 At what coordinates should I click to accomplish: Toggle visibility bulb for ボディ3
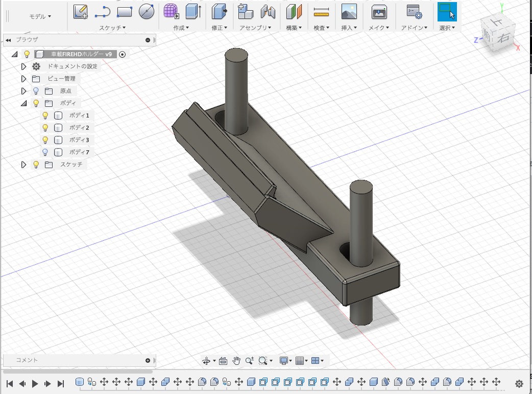45,140
